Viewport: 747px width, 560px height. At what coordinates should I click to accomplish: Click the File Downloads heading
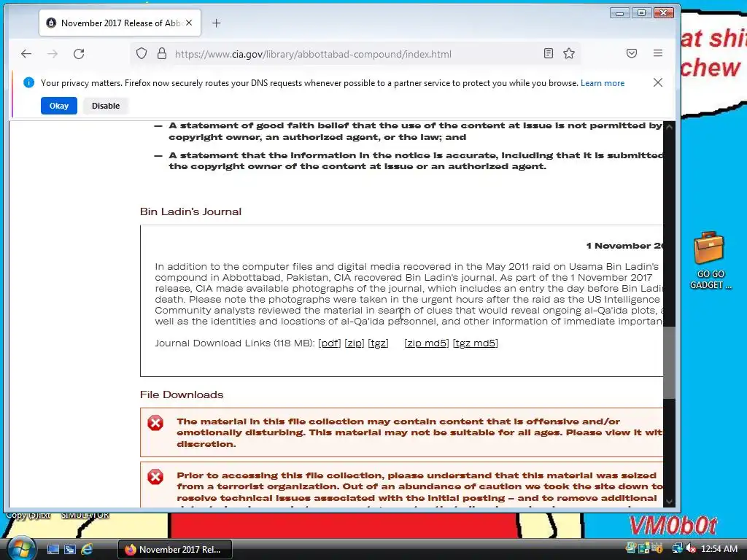182,394
